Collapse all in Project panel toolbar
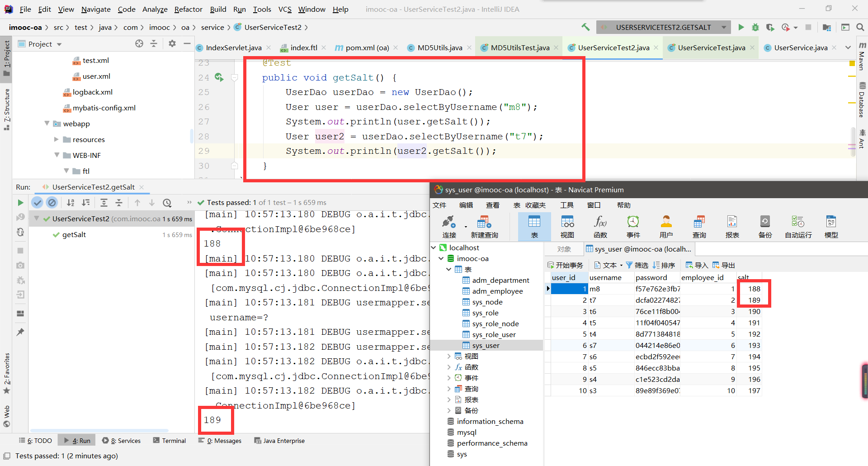Viewport: 868px width, 466px height. click(154, 43)
